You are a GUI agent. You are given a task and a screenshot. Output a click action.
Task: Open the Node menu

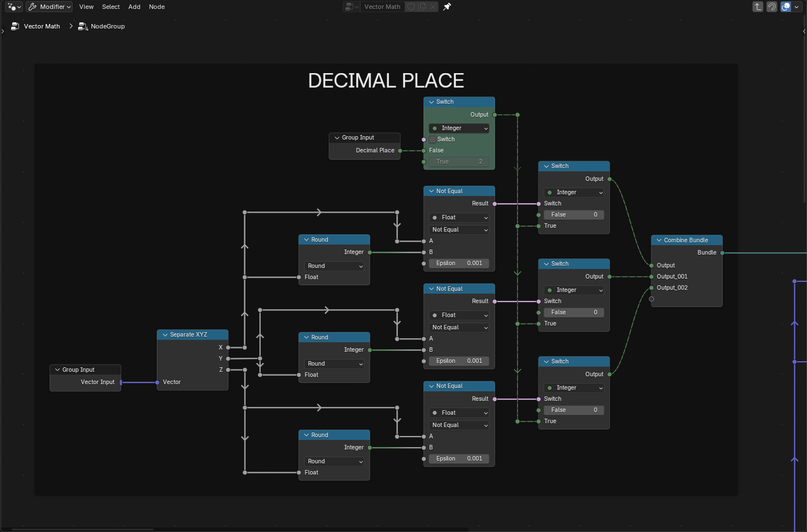[157, 7]
